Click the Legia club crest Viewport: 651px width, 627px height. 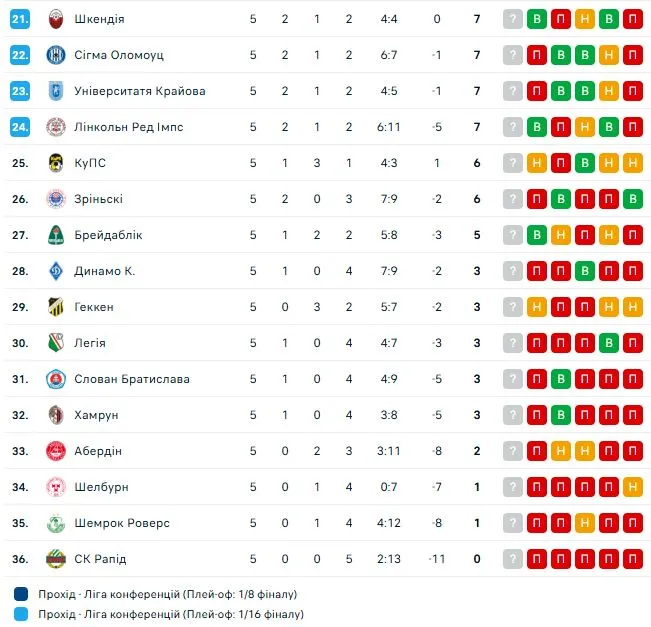55,343
